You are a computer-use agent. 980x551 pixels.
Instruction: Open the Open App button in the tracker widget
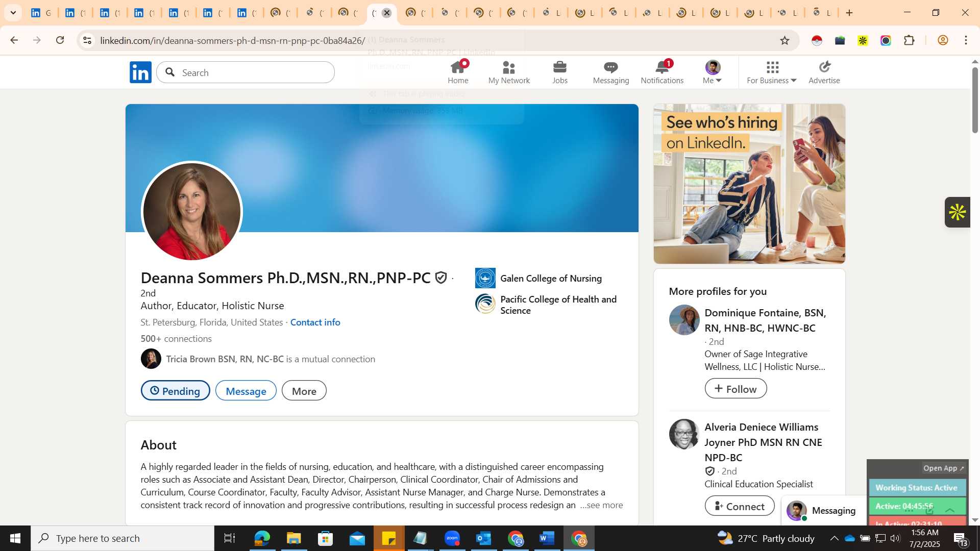944,468
